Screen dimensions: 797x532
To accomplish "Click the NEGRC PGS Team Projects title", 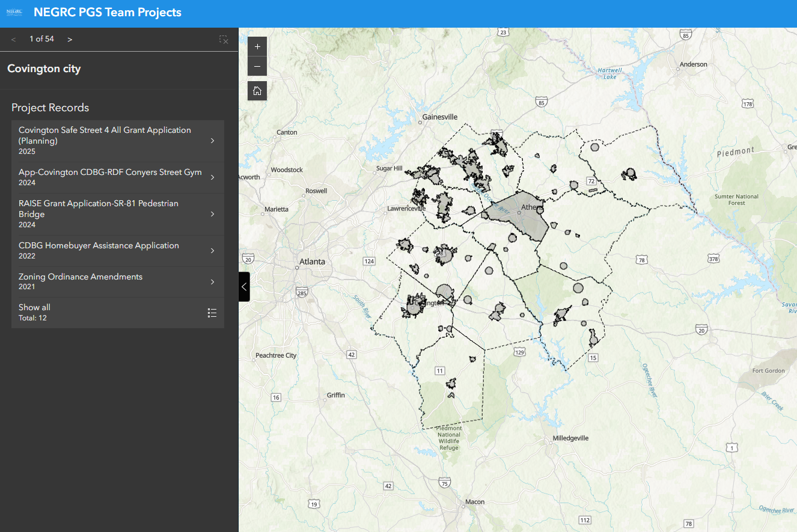I will coord(108,12).
